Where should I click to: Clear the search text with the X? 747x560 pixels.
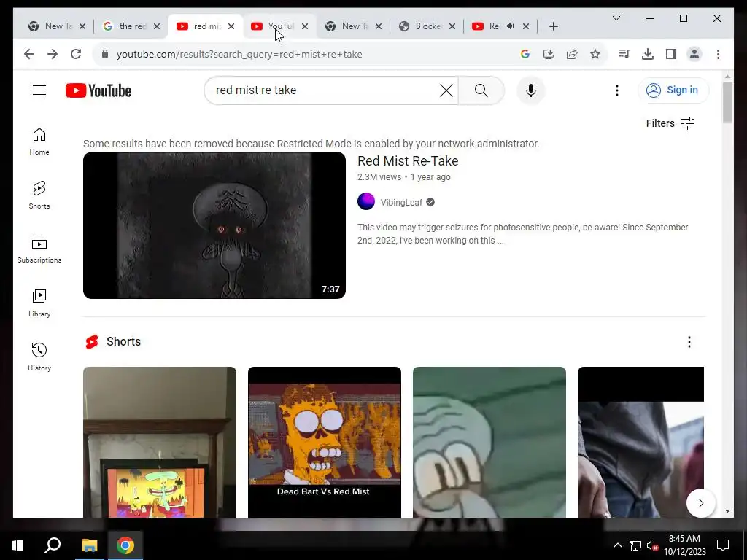pyautogui.click(x=446, y=90)
